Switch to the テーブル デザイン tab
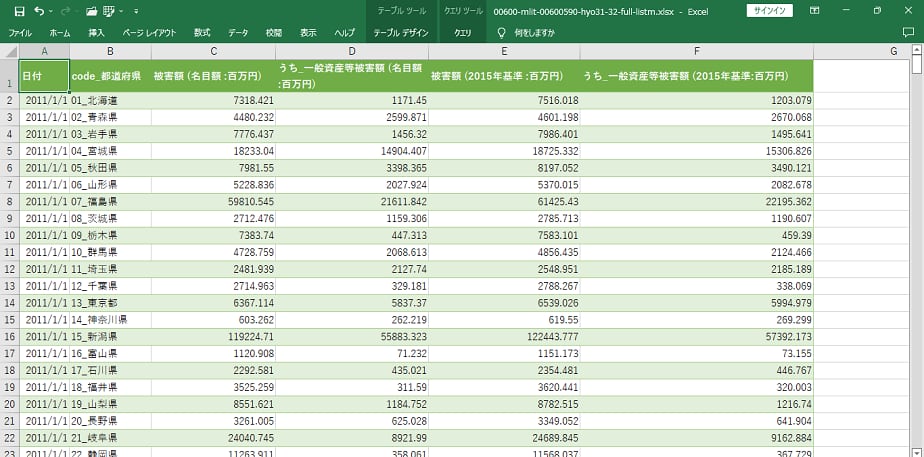924x457 pixels. pos(401,32)
